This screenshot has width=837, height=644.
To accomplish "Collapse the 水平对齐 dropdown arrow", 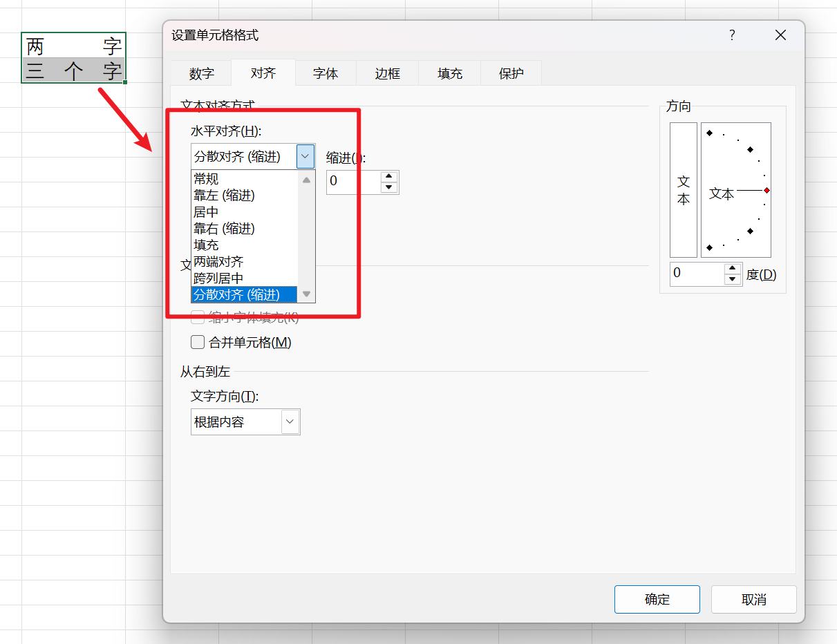I will [305, 156].
